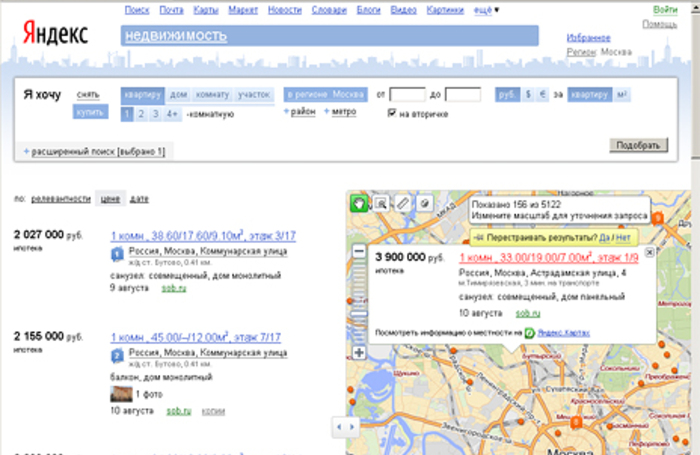Click the map zoom slider handle
This screenshot has width=700, height=455.
(359, 314)
